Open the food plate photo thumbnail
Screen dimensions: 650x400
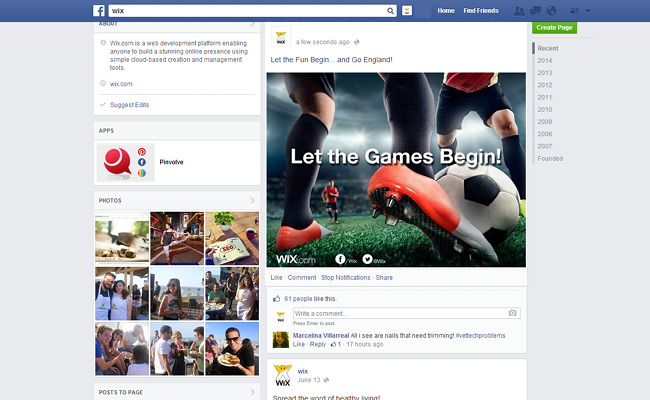click(122, 238)
